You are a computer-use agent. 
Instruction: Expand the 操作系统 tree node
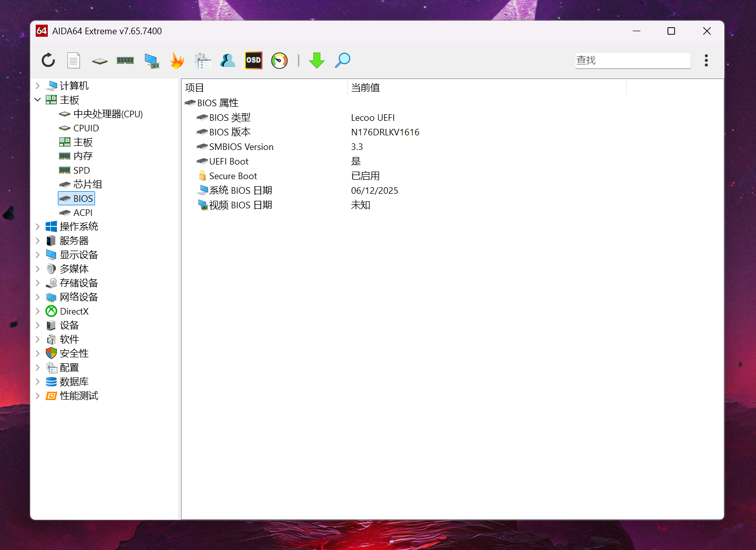(38, 226)
